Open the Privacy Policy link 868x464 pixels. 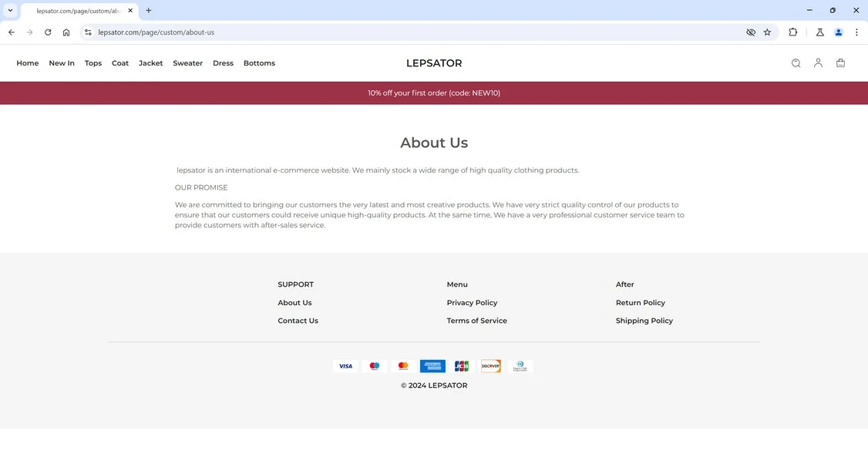click(x=473, y=303)
